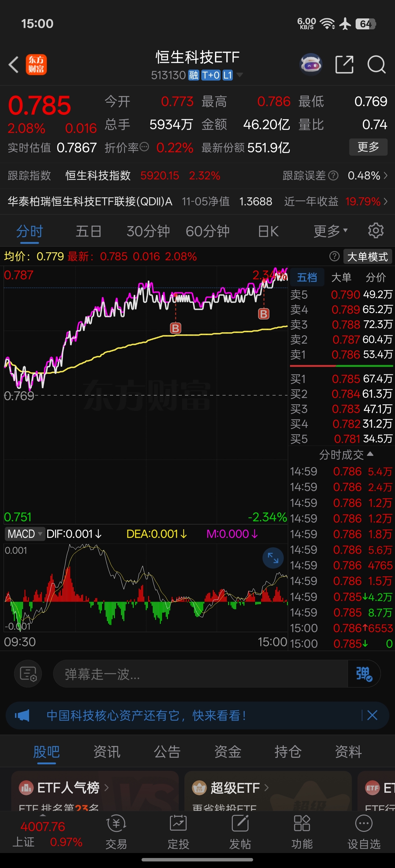Expand MACD chart to fullscreen

click(273, 558)
